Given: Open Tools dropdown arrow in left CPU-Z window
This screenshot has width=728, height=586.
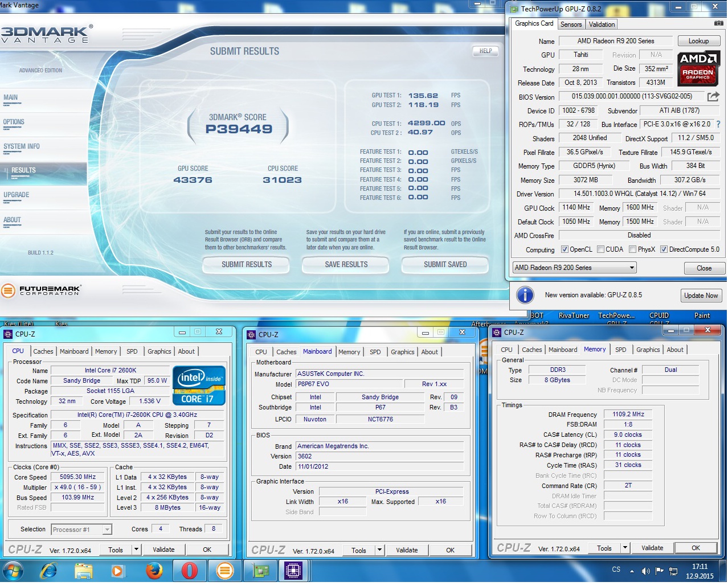Looking at the screenshot, I should (136, 550).
